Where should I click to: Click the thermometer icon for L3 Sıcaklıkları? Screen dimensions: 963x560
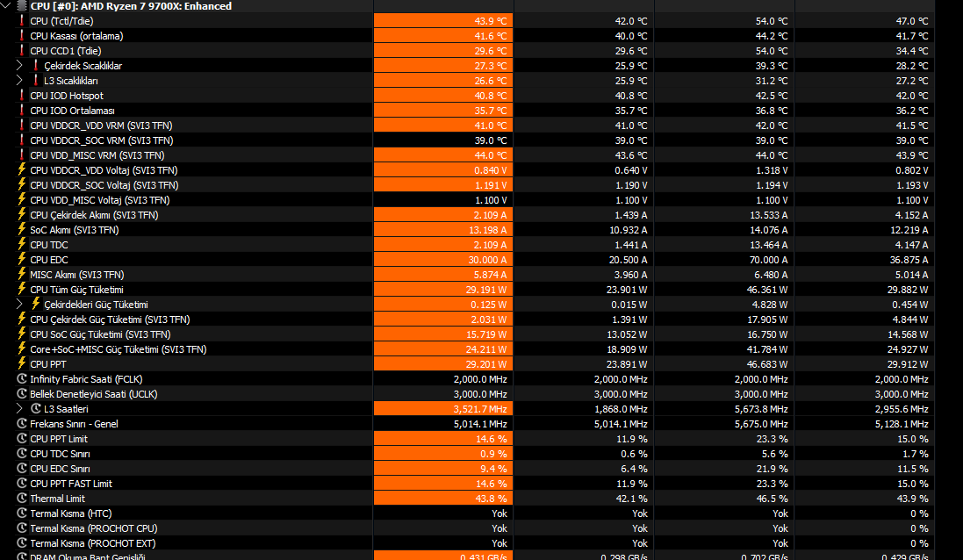(36, 80)
